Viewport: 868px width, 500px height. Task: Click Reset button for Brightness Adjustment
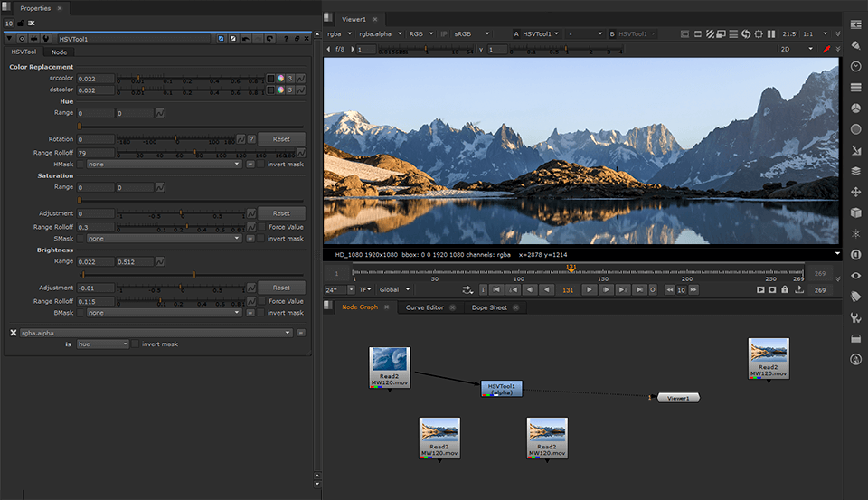point(281,288)
